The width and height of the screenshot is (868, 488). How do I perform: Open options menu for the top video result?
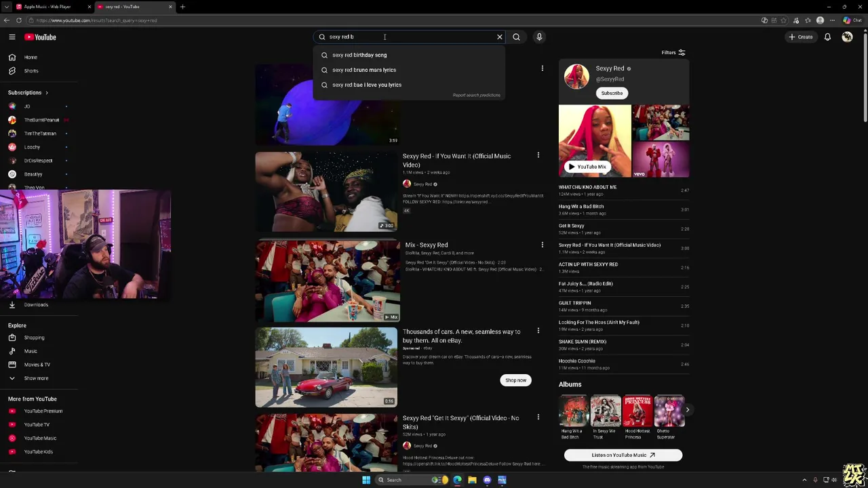[542, 68]
